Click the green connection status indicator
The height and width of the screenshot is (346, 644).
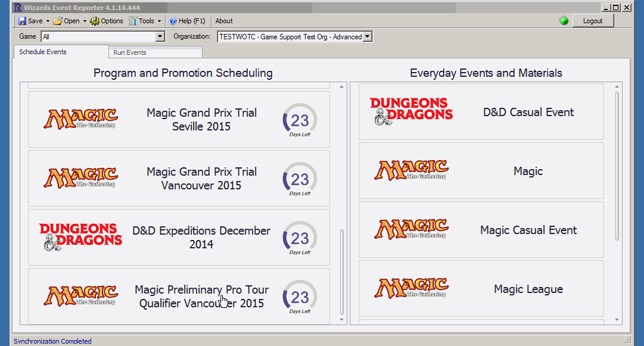point(564,21)
